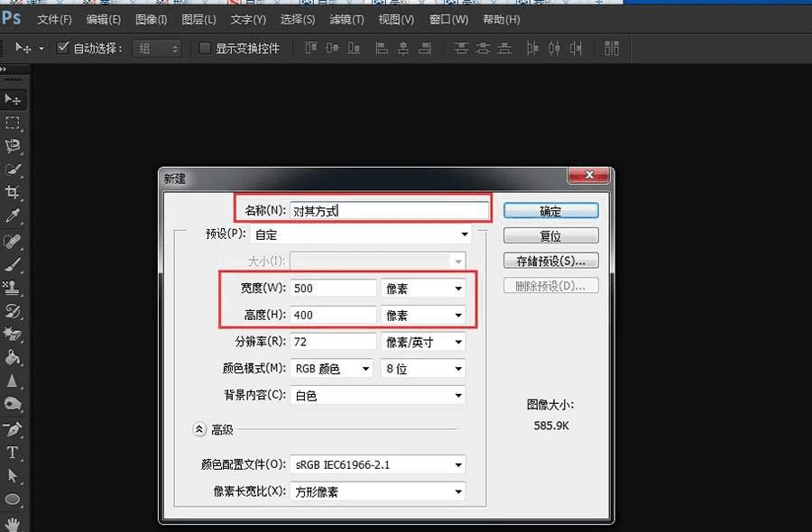
Task: Open the 编辑(E) menu
Action: (103, 20)
